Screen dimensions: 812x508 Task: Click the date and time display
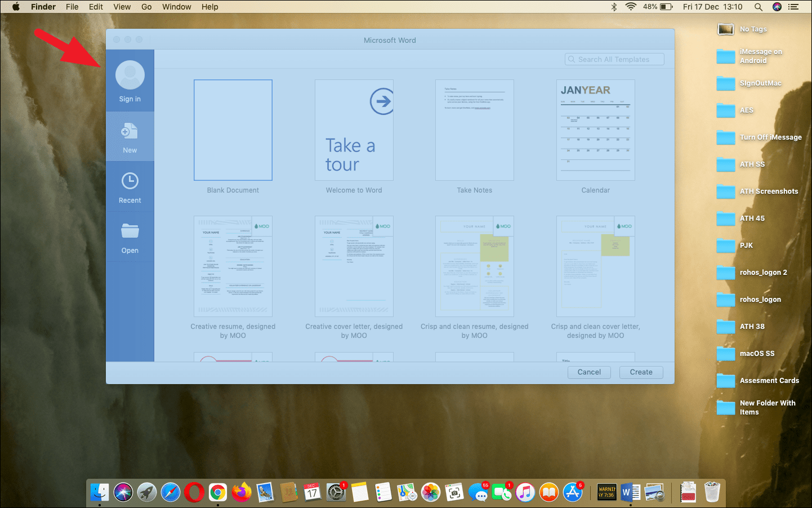click(713, 7)
